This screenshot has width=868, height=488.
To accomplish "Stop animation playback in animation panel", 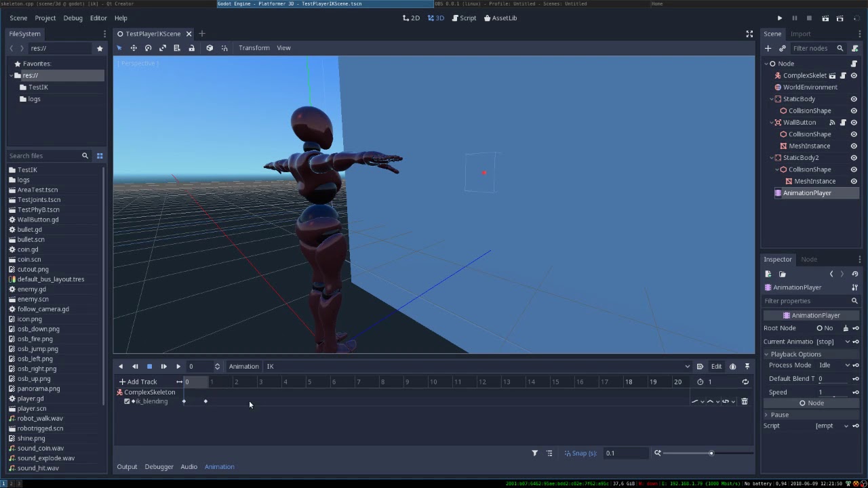I will (149, 367).
